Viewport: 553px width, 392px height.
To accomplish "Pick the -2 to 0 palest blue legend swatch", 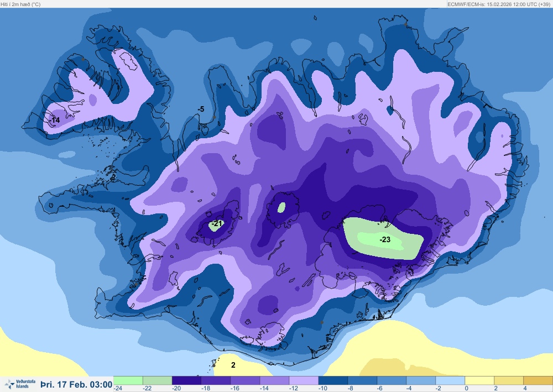I will click(x=450, y=380).
